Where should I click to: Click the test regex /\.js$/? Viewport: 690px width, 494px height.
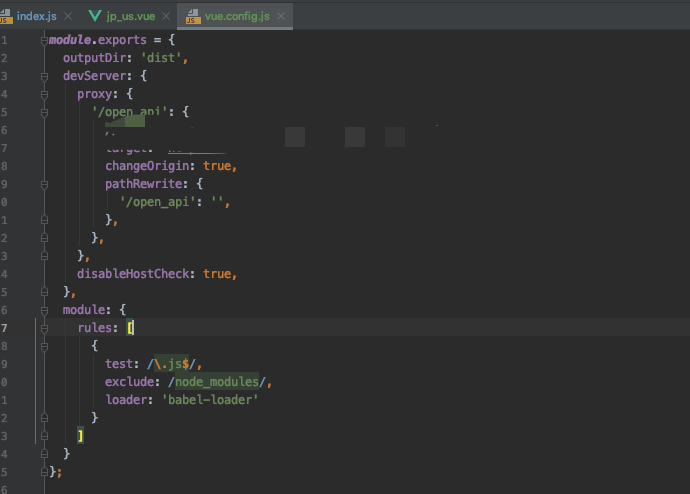(x=171, y=364)
